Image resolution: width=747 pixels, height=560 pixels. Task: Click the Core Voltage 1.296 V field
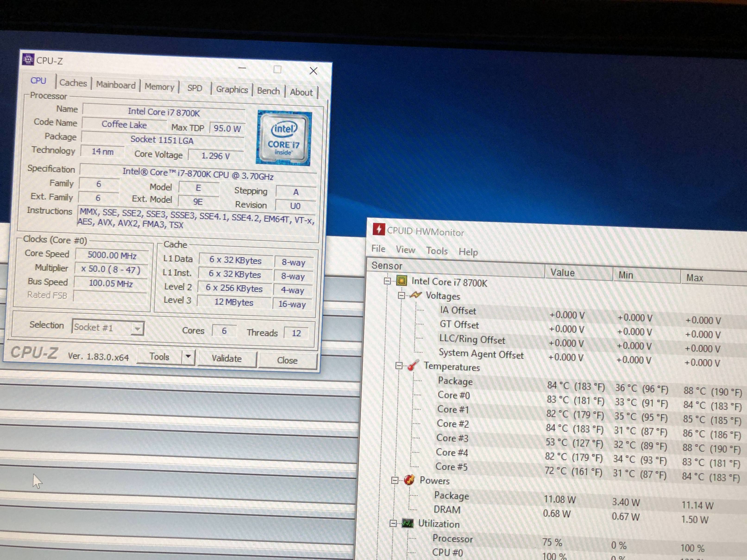215,156
